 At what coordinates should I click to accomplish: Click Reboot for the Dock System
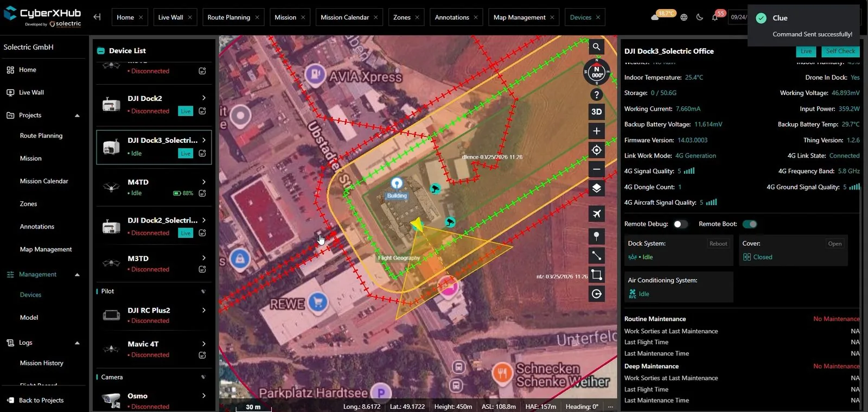tap(718, 244)
